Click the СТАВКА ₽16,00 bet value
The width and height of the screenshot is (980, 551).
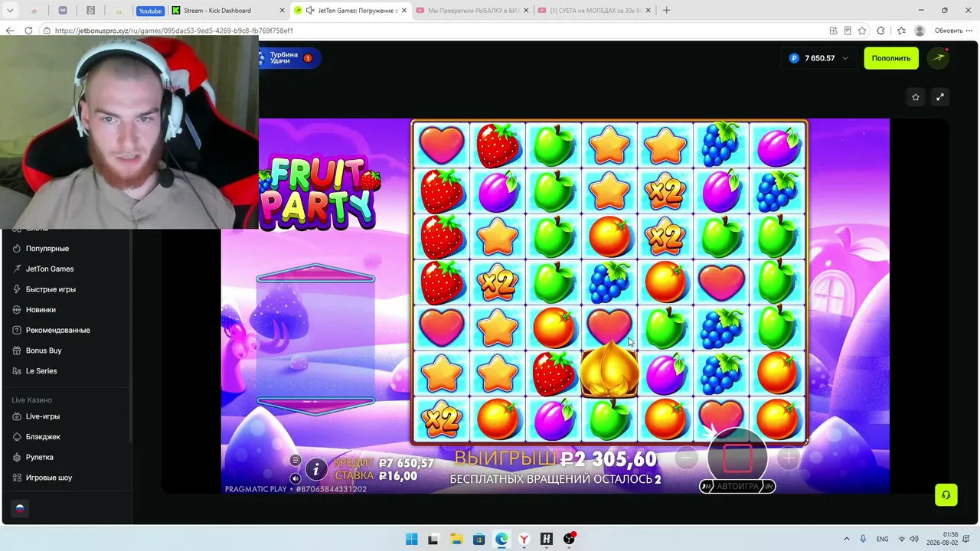tap(375, 476)
